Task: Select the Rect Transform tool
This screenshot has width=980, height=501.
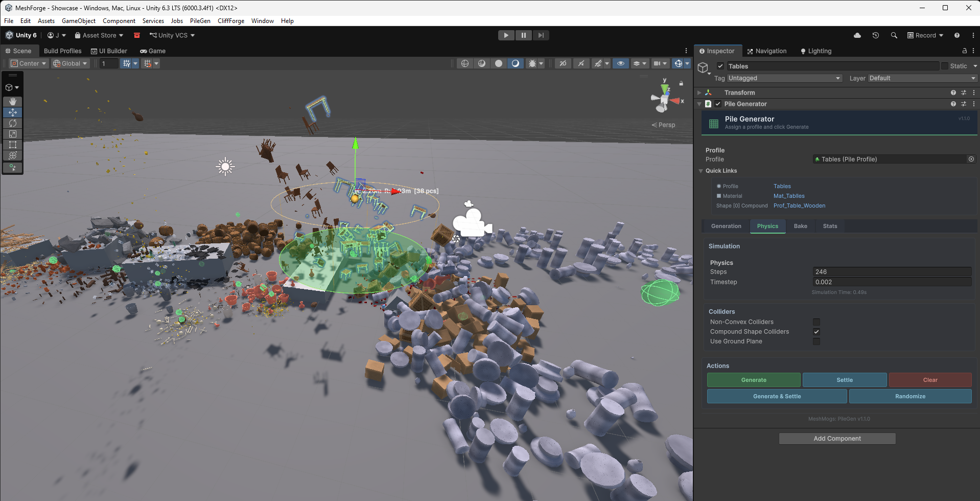Action: pos(13,145)
